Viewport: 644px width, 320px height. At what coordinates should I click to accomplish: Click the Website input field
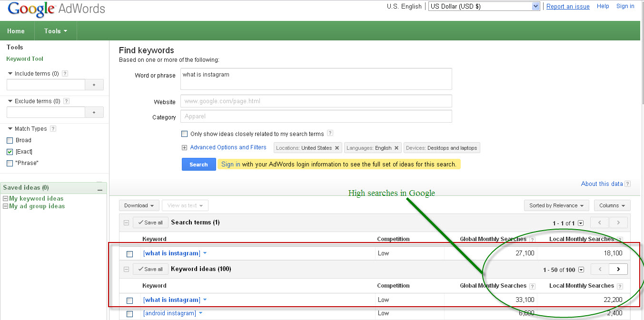coord(316,101)
